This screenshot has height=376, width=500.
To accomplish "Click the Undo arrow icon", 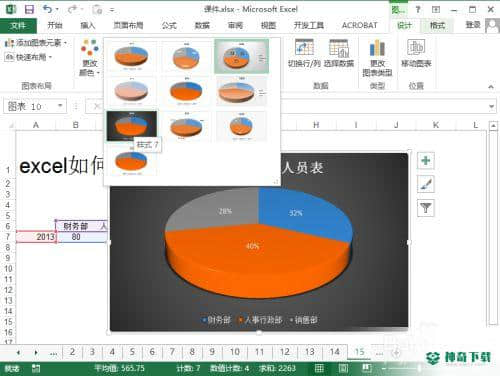I will coord(47,9).
